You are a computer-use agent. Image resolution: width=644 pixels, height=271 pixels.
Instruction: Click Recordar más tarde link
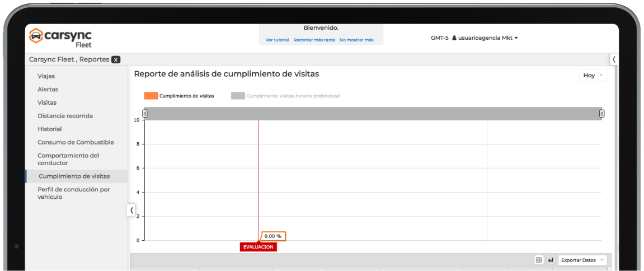coord(314,40)
